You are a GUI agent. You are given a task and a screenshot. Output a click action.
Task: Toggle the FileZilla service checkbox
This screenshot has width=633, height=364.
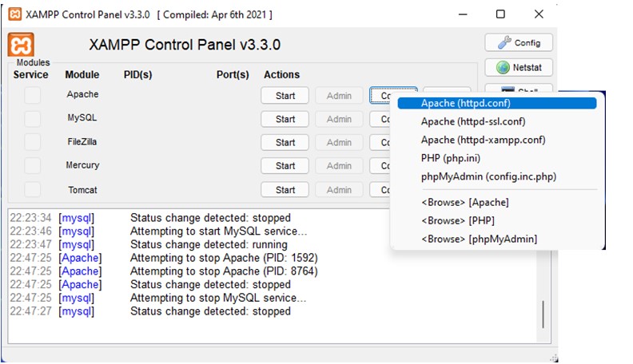32,142
